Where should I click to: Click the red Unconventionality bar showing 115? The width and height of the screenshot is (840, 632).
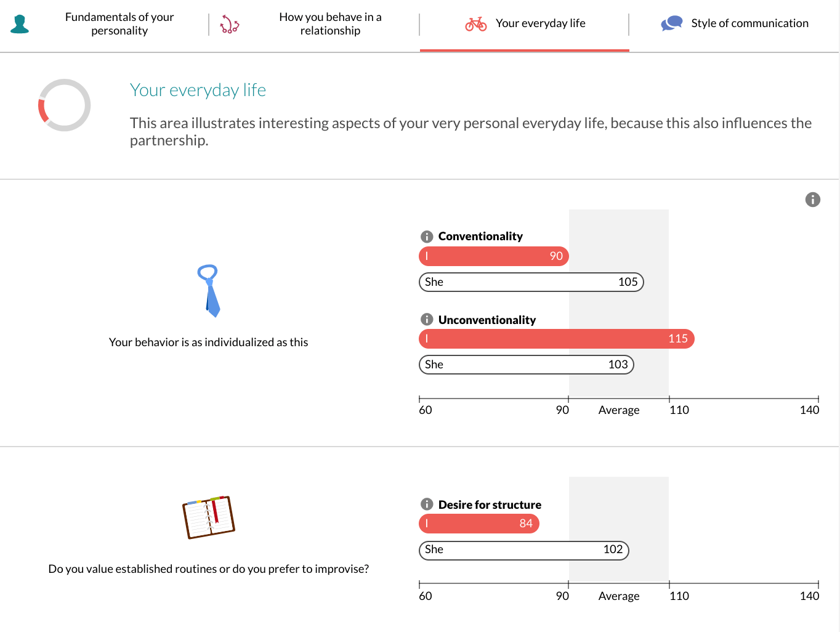[x=556, y=339]
